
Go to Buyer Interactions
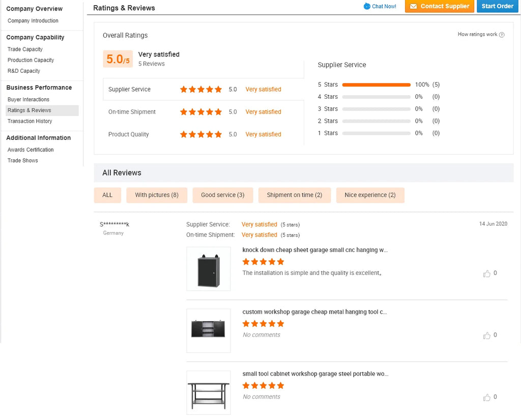pos(28,99)
